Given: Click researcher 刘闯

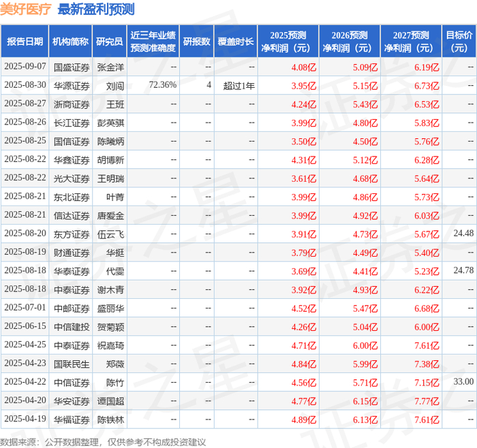Looking at the screenshot, I should [115, 86].
